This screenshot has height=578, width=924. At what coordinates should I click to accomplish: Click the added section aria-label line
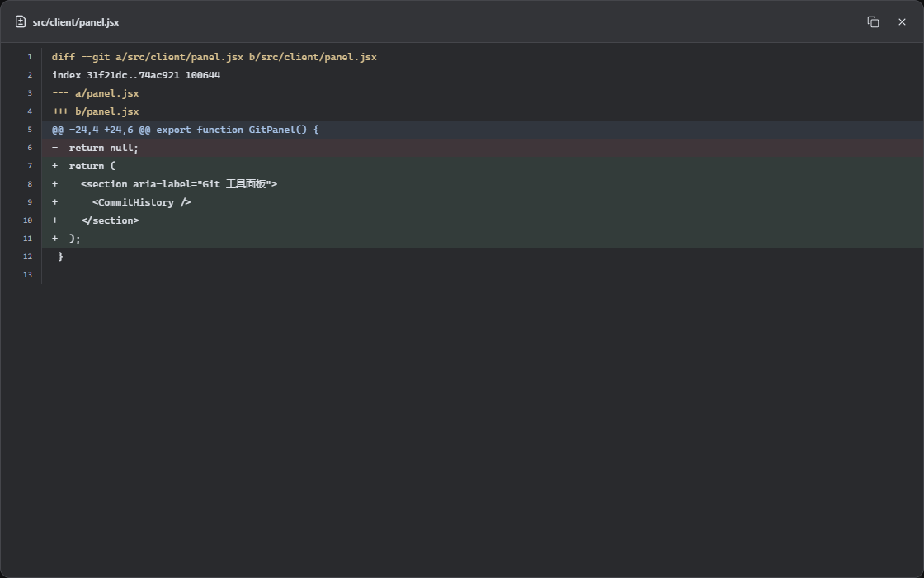(483, 184)
